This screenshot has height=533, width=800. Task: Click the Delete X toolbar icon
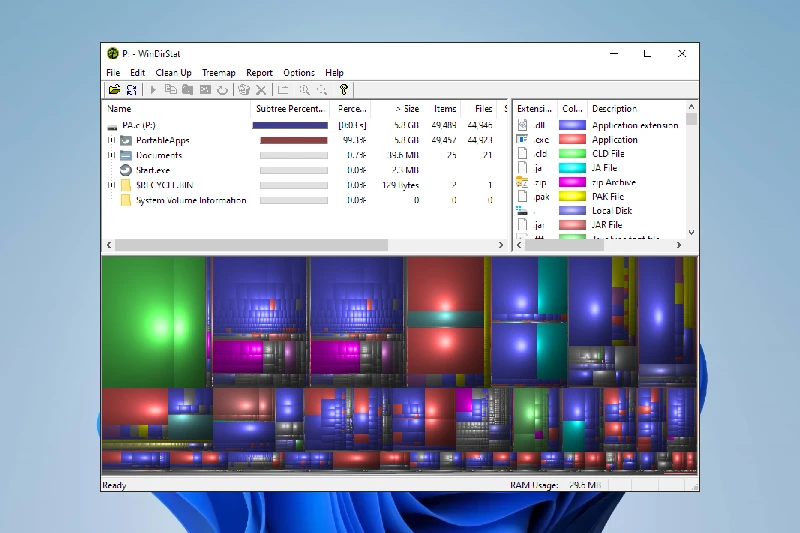click(x=261, y=90)
